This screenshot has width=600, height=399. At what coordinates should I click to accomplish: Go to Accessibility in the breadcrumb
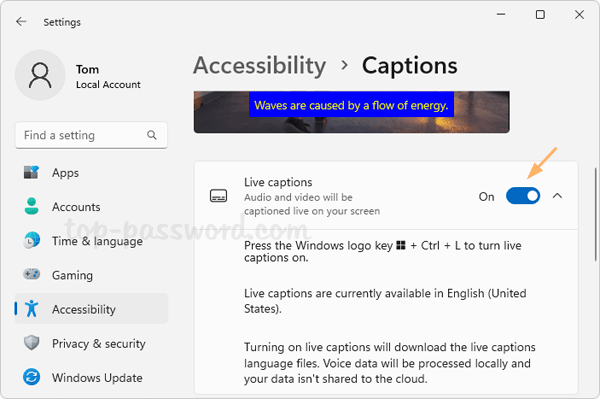(x=260, y=65)
